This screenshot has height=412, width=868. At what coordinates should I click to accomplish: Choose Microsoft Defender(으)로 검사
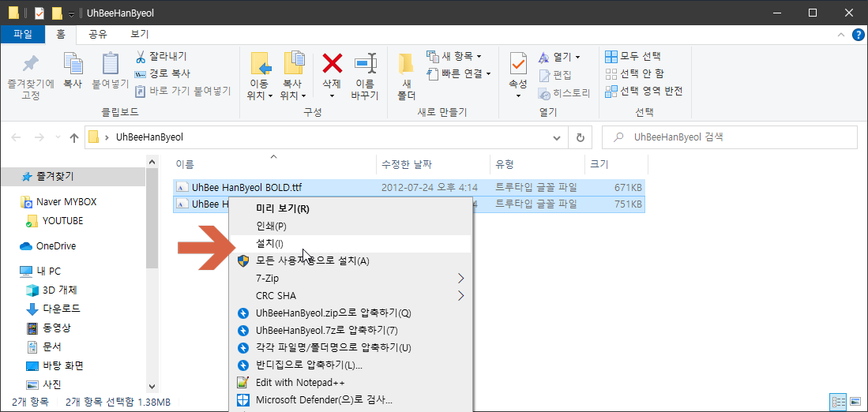click(351, 399)
